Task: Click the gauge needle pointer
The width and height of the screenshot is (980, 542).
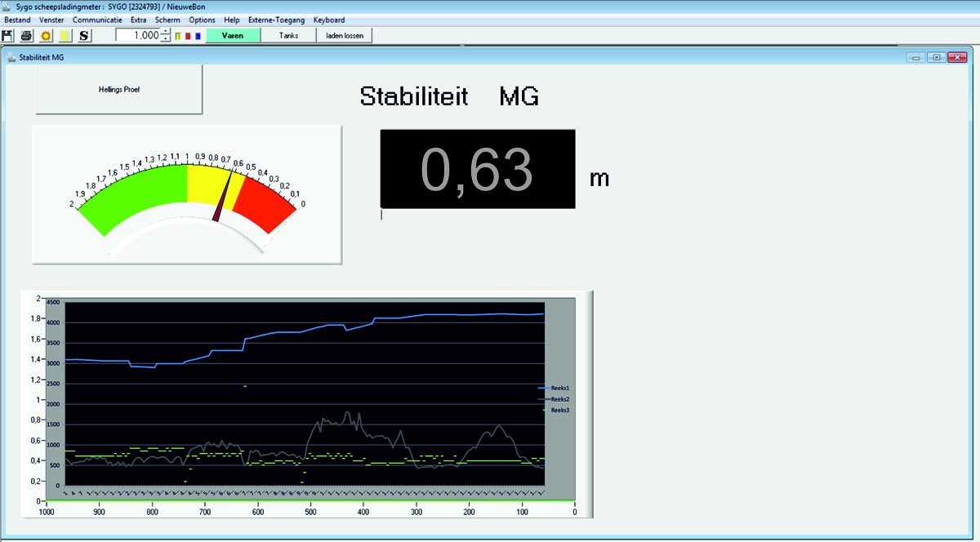Action: [x=223, y=196]
